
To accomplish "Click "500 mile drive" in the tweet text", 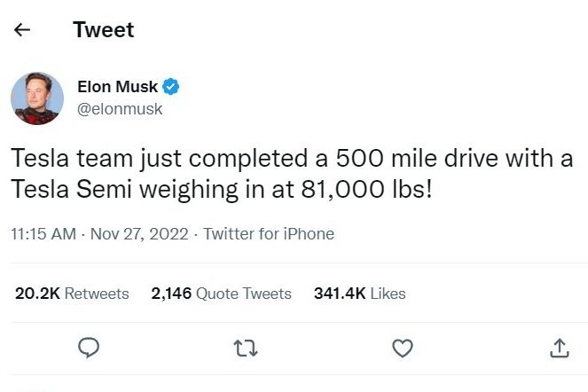I will [419, 160].
